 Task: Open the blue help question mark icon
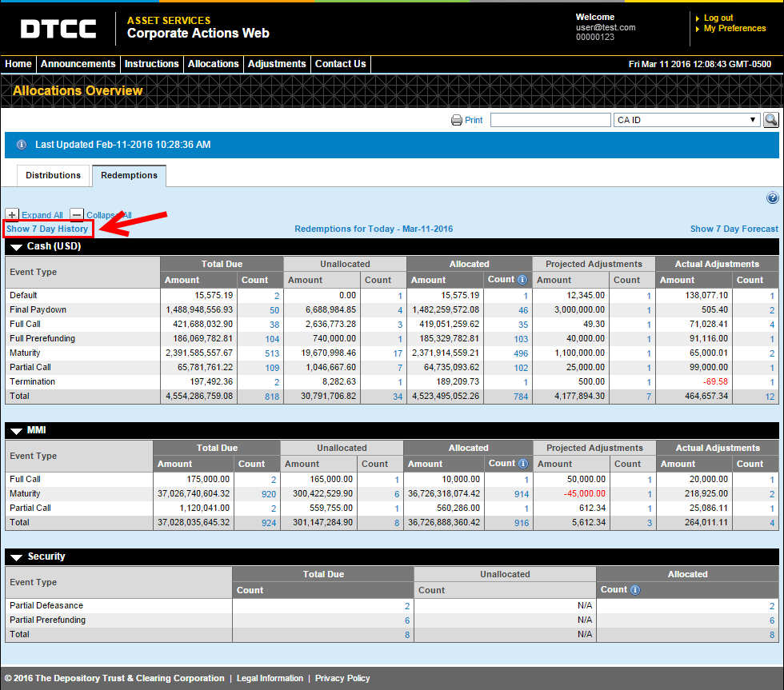[772, 198]
